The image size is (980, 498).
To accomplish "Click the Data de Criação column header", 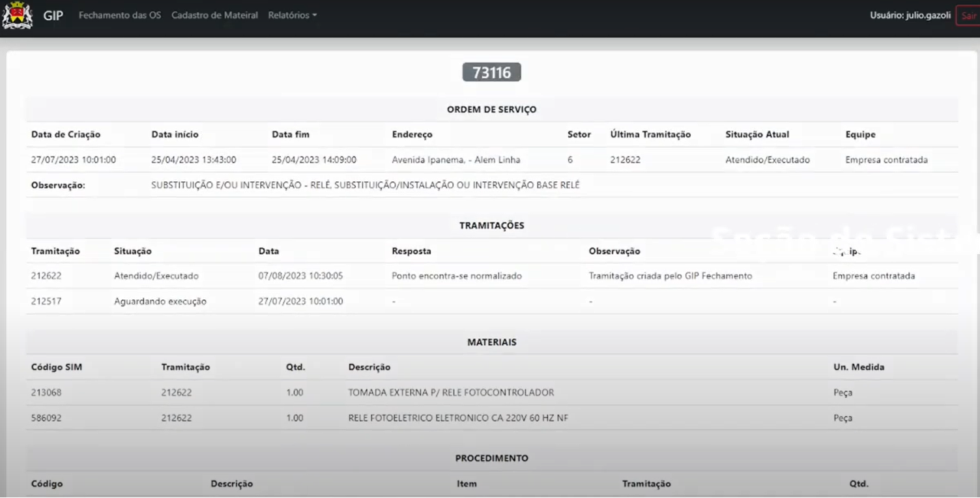I will 66,134.
